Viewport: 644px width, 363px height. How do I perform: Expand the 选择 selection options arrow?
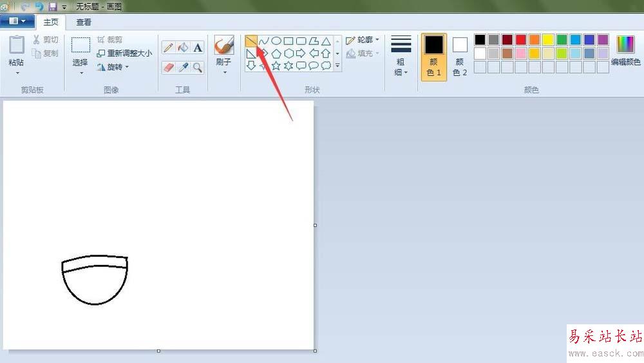click(x=81, y=73)
